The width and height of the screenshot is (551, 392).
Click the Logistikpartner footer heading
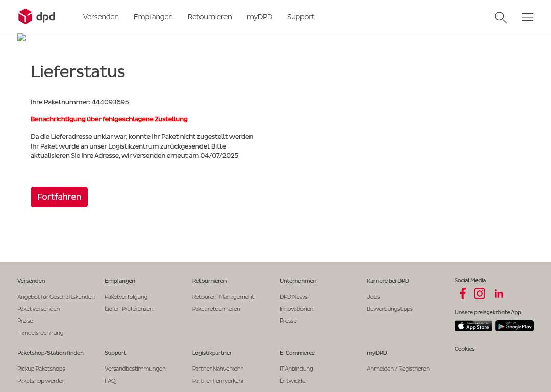(212, 353)
